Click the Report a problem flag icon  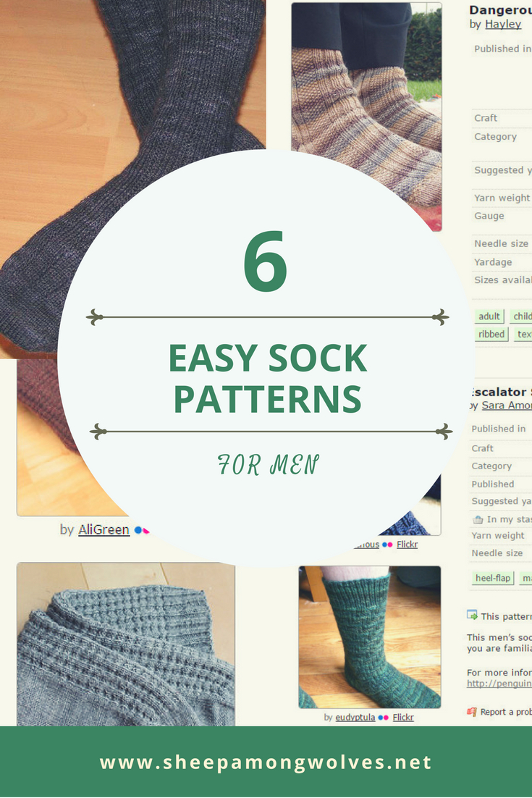click(472, 712)
